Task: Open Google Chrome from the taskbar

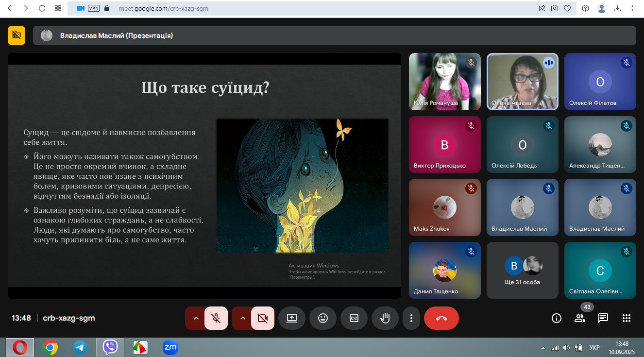Action: (x=50, y=347)
